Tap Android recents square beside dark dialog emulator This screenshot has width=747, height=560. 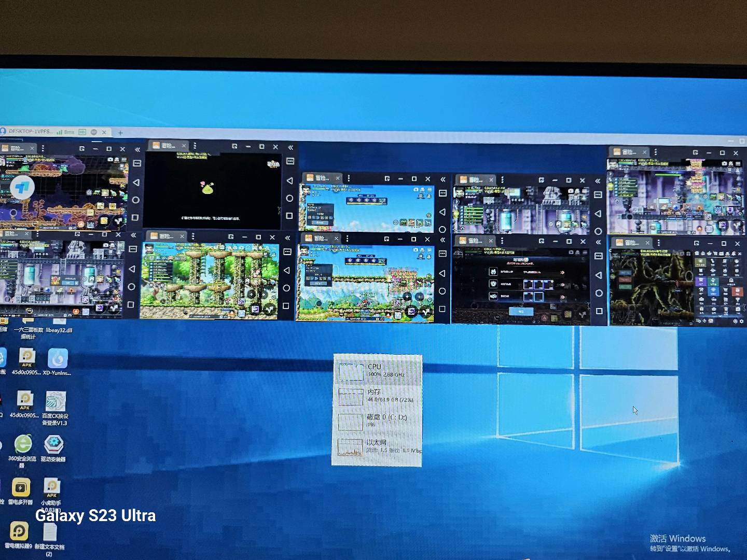click(x=599, y=311)
